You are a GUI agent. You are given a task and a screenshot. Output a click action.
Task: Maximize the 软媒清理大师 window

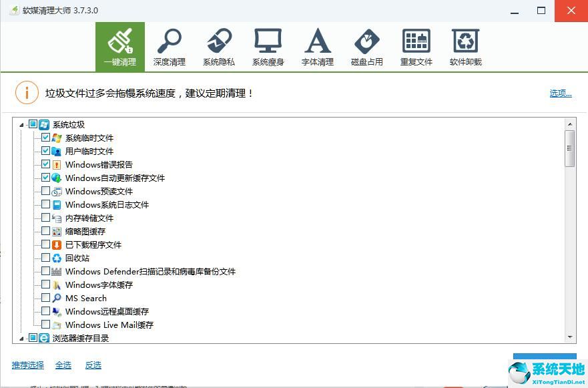(x=541, y=11)
